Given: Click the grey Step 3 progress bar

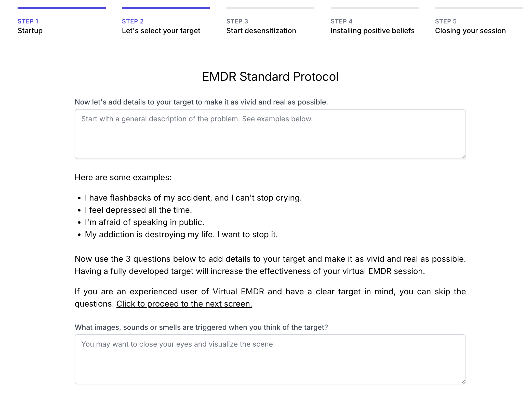Looking at the screenshot, I should (270, 8).
